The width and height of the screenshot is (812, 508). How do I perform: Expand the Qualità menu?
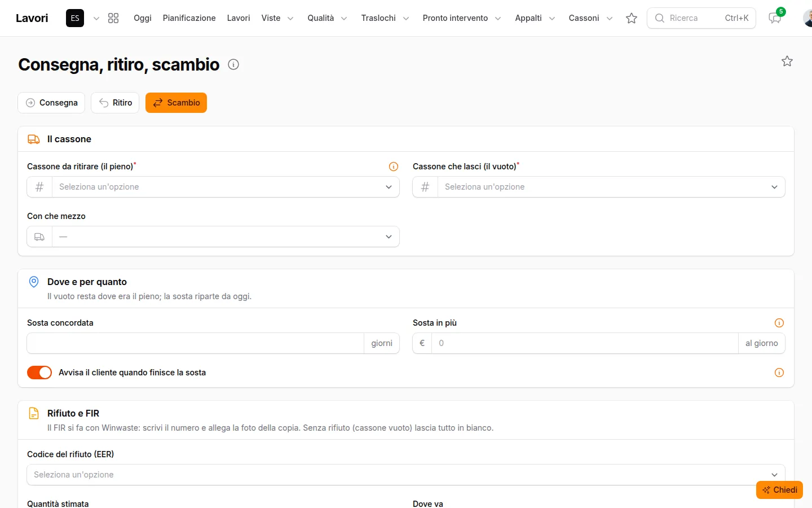[327, 18]
